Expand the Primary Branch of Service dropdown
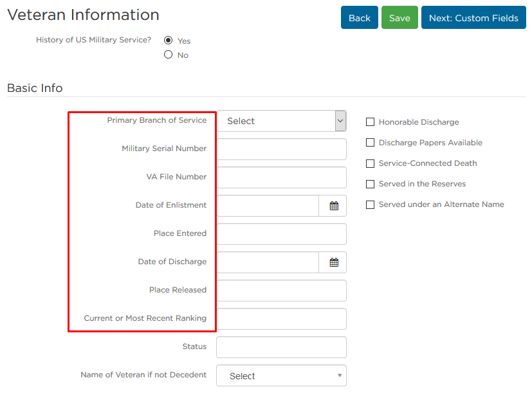This screenshot has width=532, height=396. click(282, 121)
